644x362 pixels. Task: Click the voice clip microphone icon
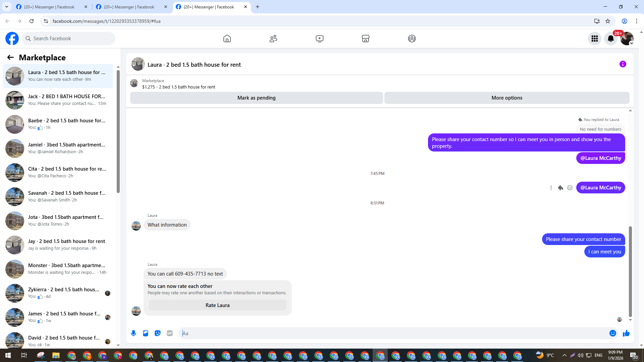[x=133, y=333]
